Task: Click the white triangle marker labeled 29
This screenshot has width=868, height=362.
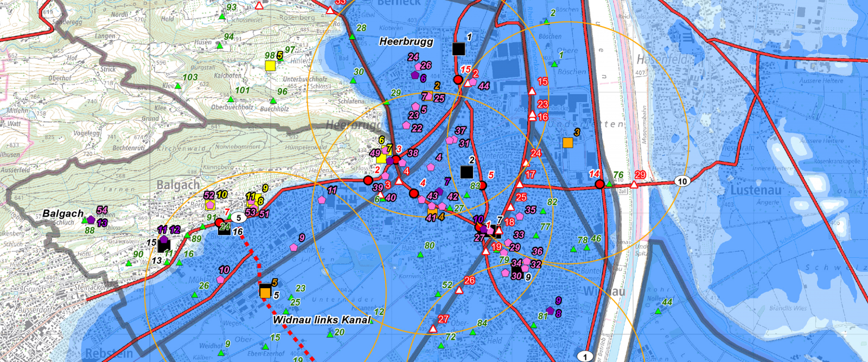Action: coord(634,185)
